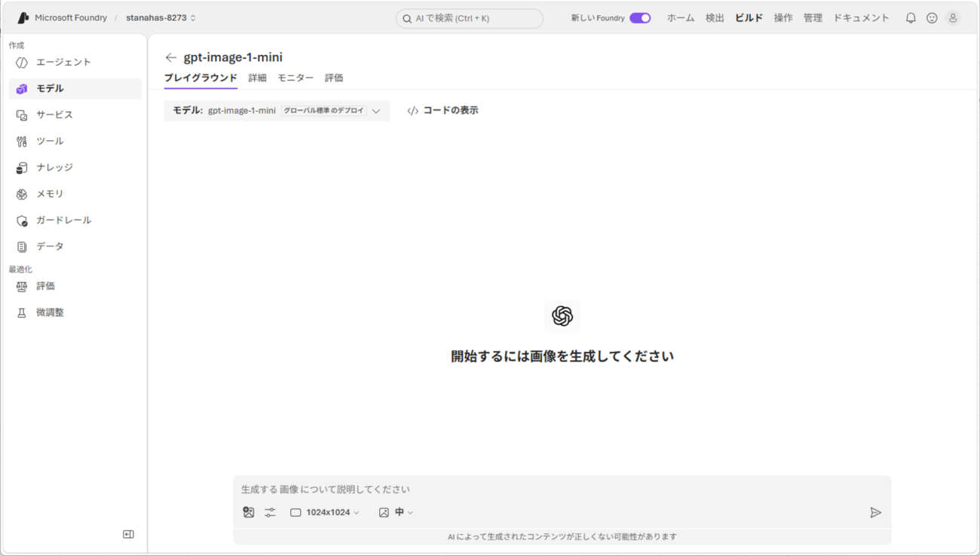
Task: Open the settings sliders icon in prompt box
Action: 270,512
